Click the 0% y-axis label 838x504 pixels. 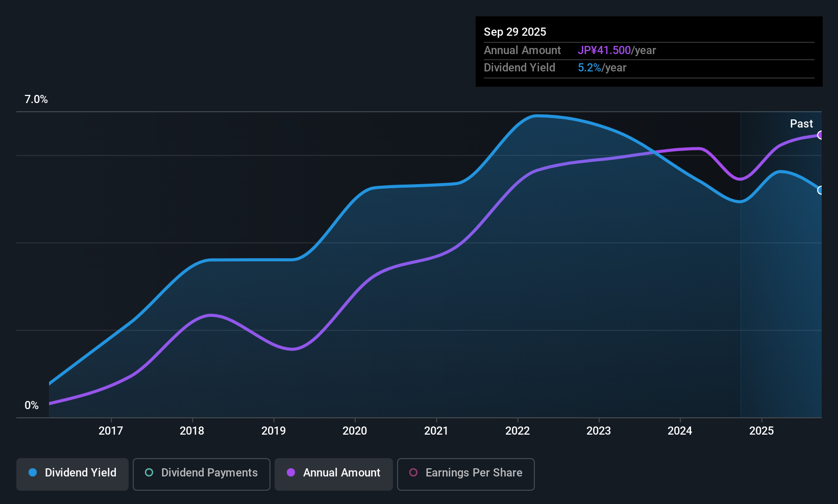32,406
